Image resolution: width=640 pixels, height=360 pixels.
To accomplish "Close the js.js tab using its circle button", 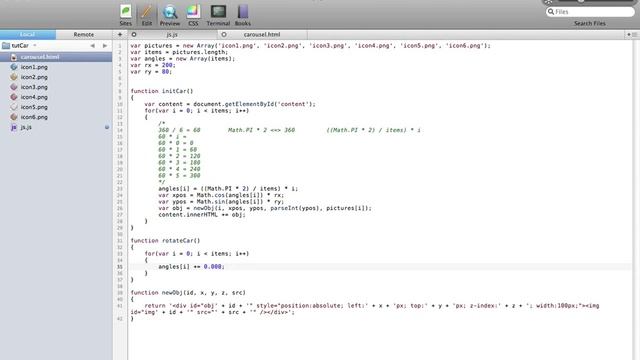I will tap(134, 35).
